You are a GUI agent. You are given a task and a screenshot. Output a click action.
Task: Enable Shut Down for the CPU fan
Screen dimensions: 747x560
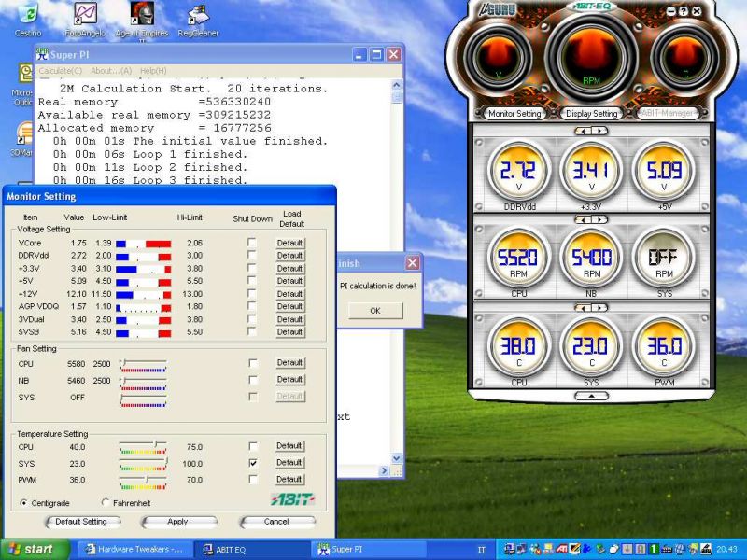point(253,363)
